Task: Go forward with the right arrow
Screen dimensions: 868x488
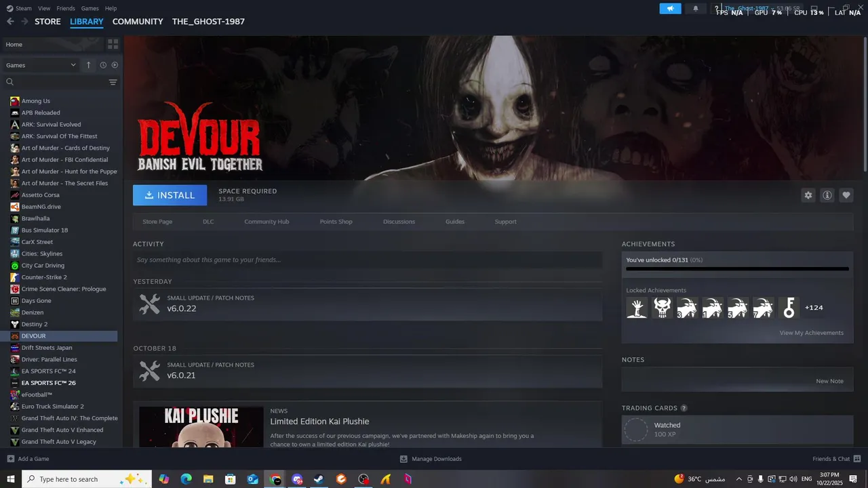Action: pyautogui.click(x=24, y=22)
